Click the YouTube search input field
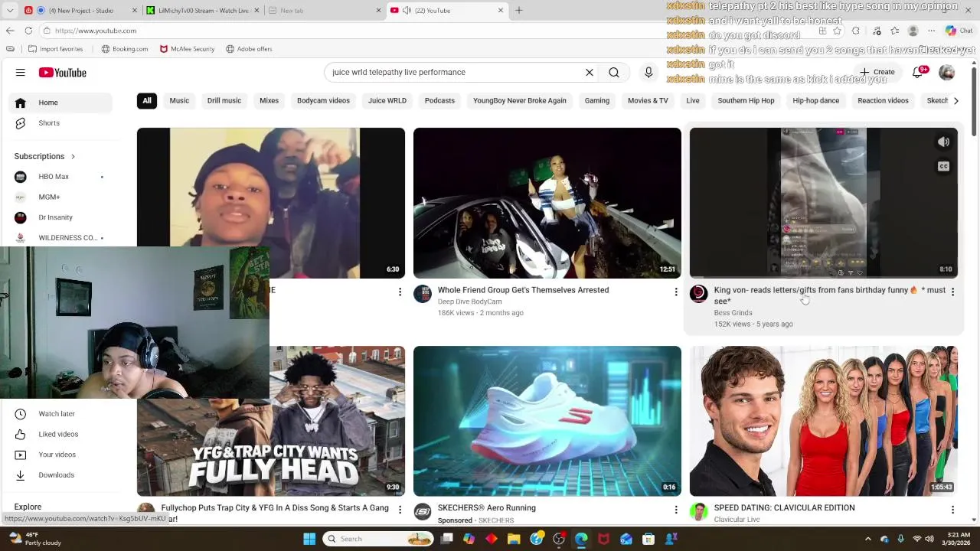 pyautogui.click(x=456, y=72)
